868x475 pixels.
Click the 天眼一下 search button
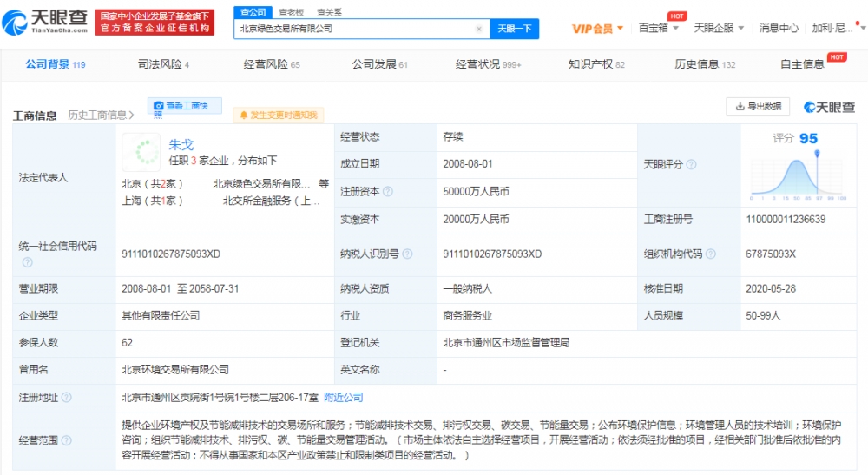pos(514,29)
